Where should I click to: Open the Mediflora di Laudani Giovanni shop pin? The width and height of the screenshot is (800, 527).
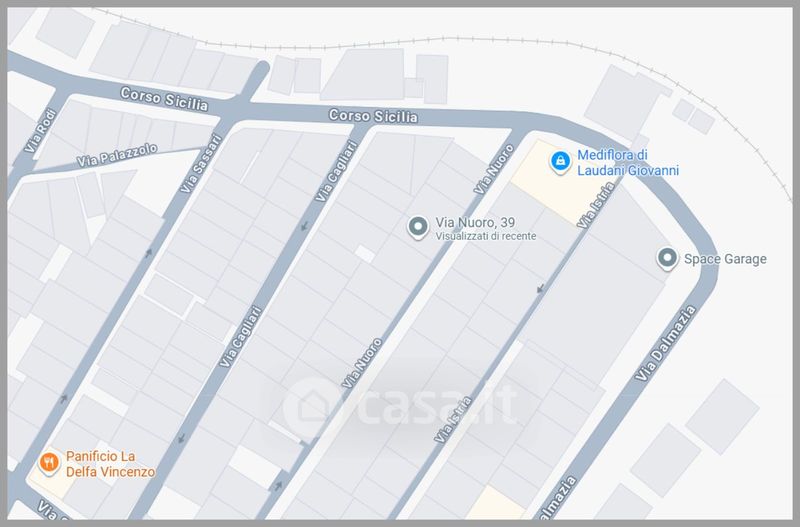click(560, 161)
